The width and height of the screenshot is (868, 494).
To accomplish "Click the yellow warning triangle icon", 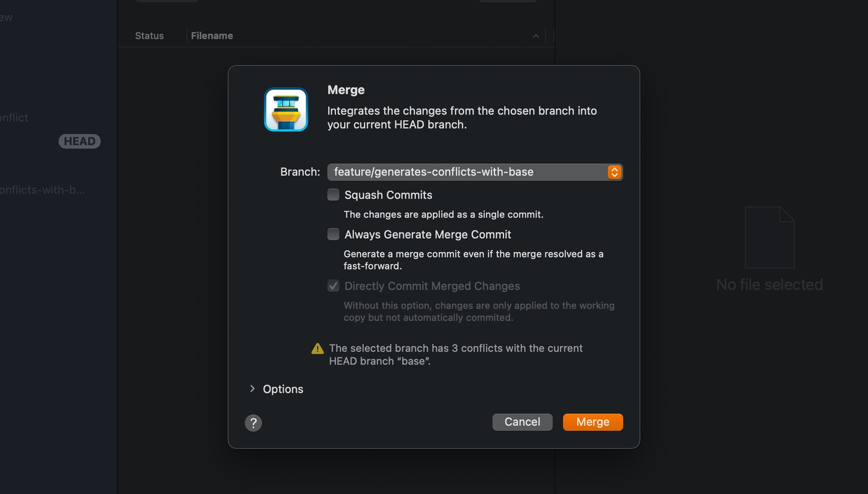I will pyautogui.click(x=316, y=347).
